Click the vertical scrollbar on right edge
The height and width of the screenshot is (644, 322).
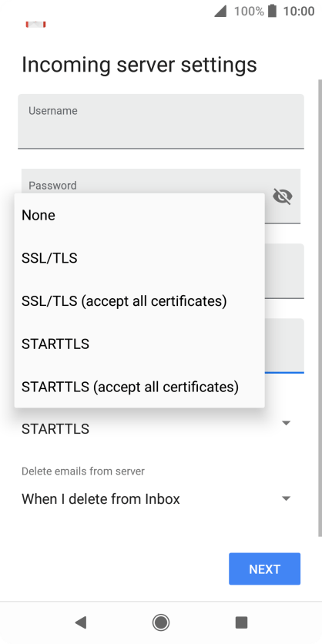pos(320,308)
